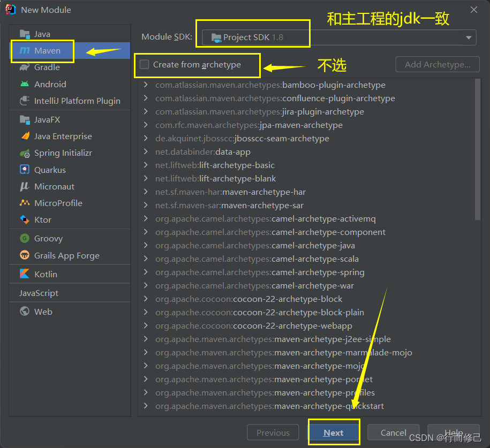Click the Micronaut mu icon
The image size is (490, 448).
pyautogui.click(x=25, y=186)
